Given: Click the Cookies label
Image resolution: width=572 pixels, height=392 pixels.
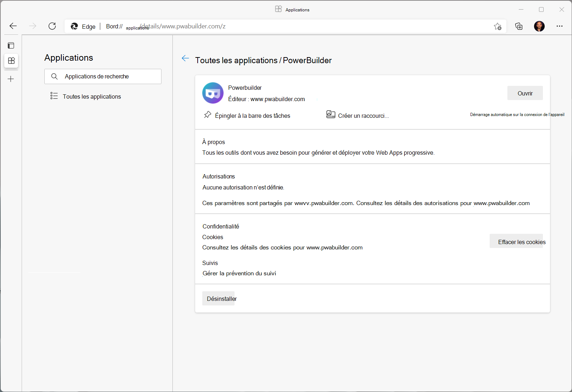Looking at the screenshot, I should (x=213, y=237).
